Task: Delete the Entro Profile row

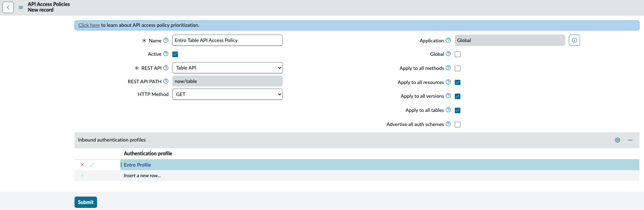Action: click(82, 165)
